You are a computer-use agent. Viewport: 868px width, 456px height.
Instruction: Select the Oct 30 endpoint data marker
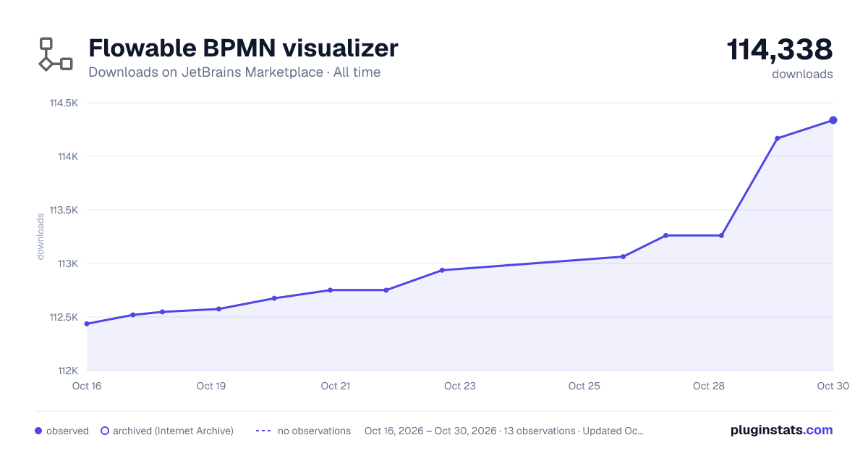pyautogui.click(x=833, y=120)
